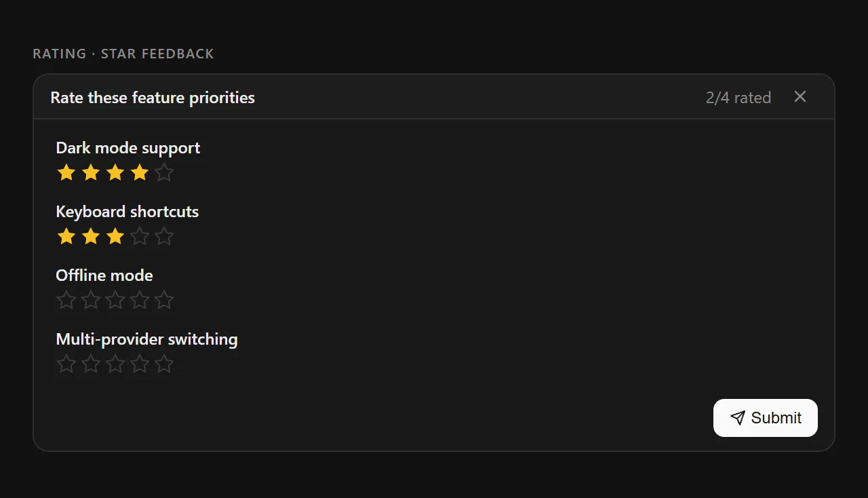Give Offline mode four stars
Image resolution: width=868 pixels, height=498 pixels.
(140, 301)
